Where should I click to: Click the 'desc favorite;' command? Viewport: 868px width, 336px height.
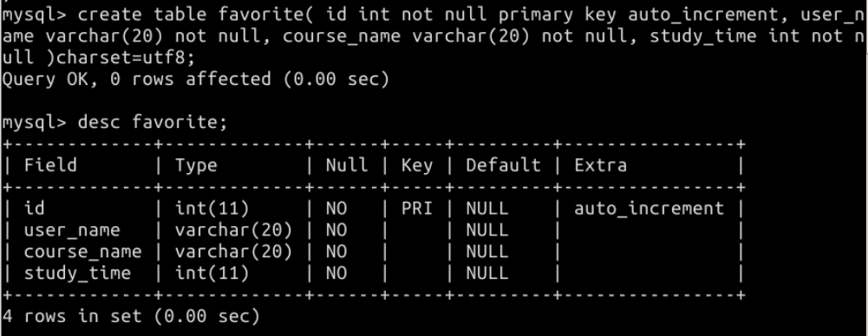point(153,122)
